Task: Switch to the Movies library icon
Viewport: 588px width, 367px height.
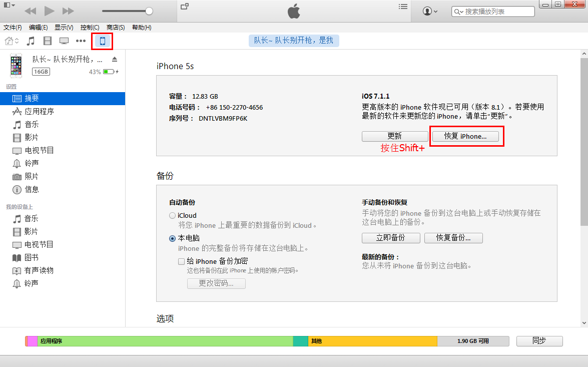Action: (47, 41)
